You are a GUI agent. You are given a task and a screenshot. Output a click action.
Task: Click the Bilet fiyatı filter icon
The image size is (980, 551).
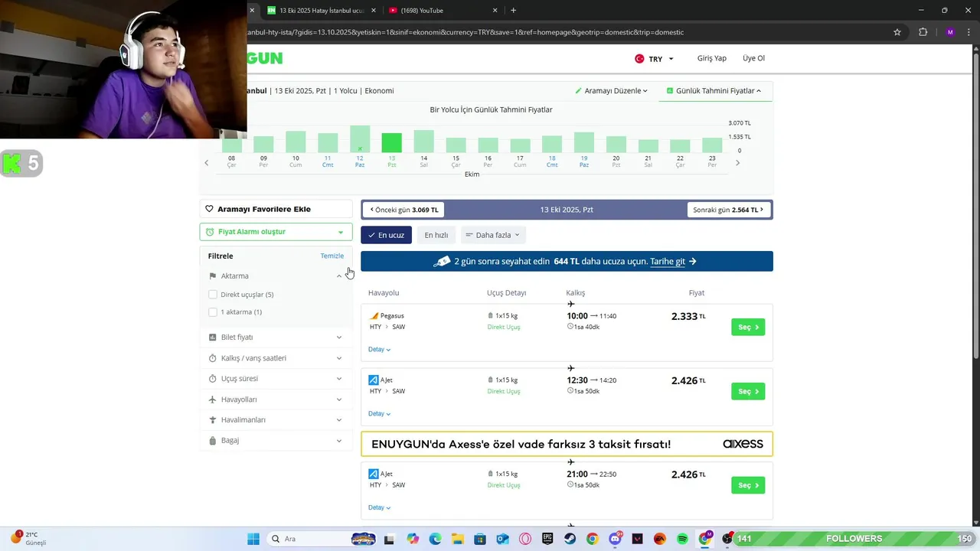tap(213, 337)
